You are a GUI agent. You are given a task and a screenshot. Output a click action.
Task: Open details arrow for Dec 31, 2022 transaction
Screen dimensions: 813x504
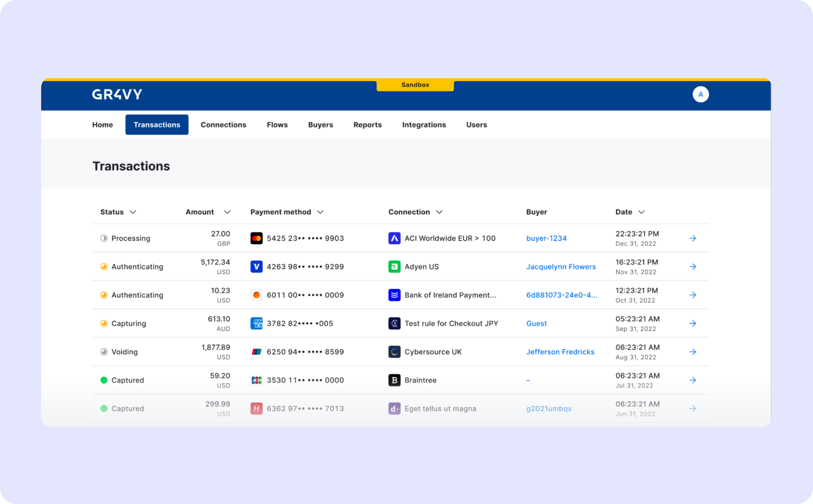[693, 238]
